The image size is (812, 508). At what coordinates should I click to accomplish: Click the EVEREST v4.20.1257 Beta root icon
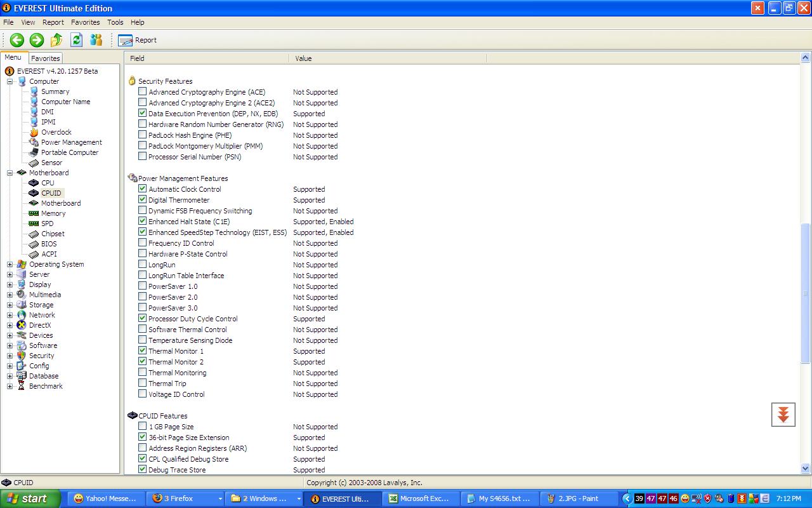10,71
